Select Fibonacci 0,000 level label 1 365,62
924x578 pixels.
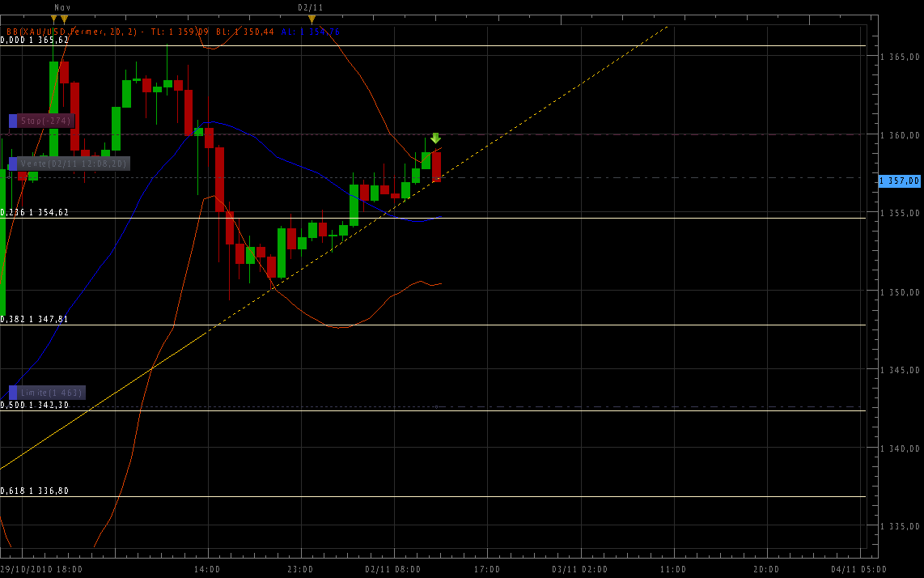[35, 40]
